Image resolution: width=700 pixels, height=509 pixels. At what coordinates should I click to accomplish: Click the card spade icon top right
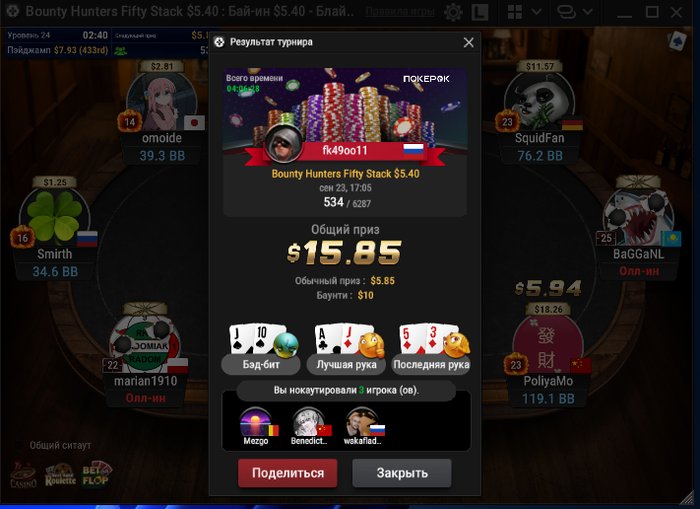click(x=677, y=42)
